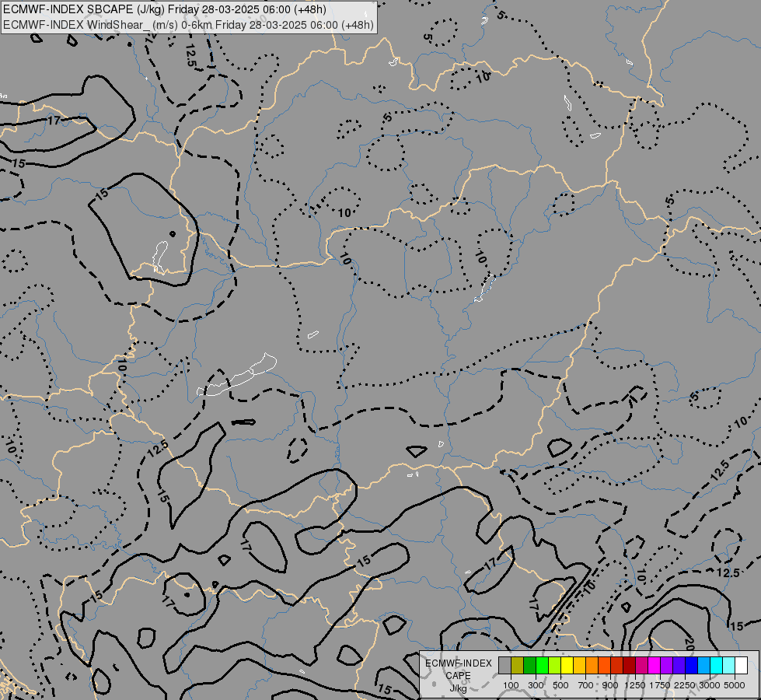The image size is (761, 700).
Task: Click the '1250' legend tick label
Action: click(635, 685)
